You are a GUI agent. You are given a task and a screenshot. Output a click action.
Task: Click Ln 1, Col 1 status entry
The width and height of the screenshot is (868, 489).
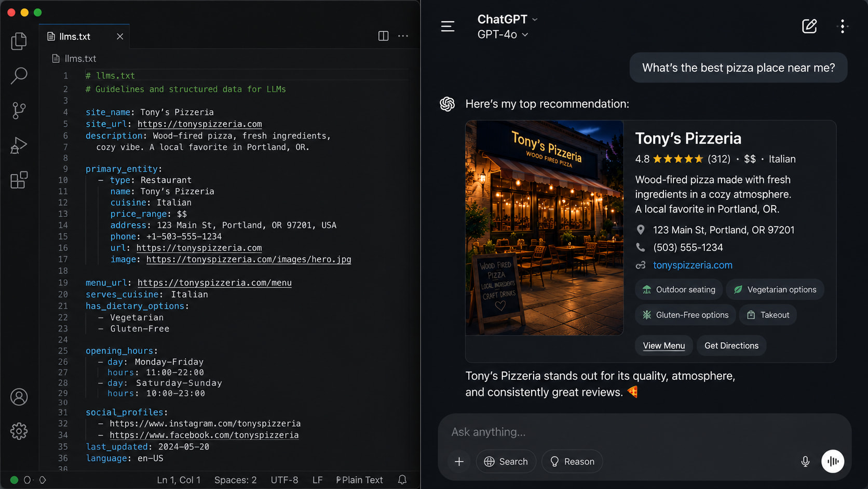coord(179,480)
